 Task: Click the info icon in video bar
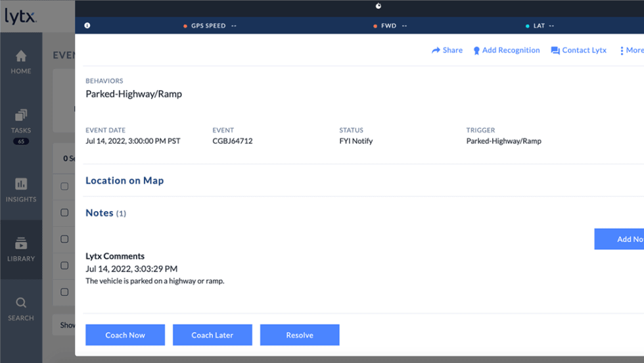coord(87,26)
